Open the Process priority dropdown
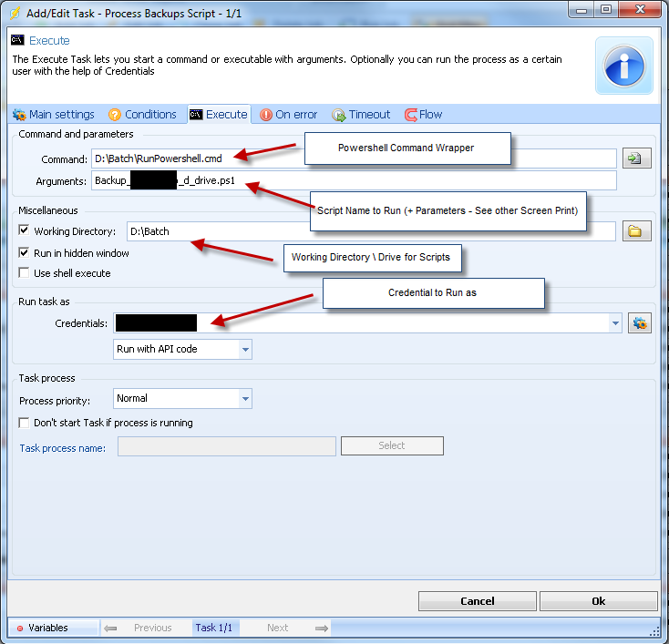 point(244,399)
